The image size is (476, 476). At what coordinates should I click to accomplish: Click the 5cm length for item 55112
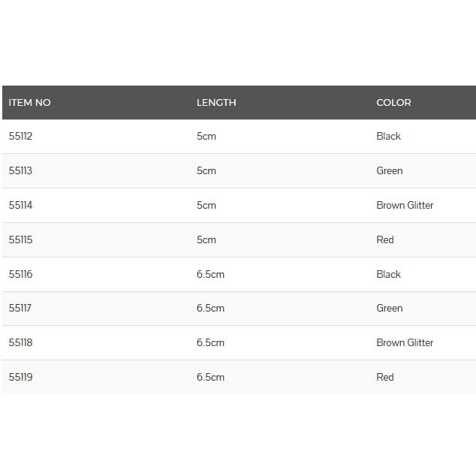(206, 137)
